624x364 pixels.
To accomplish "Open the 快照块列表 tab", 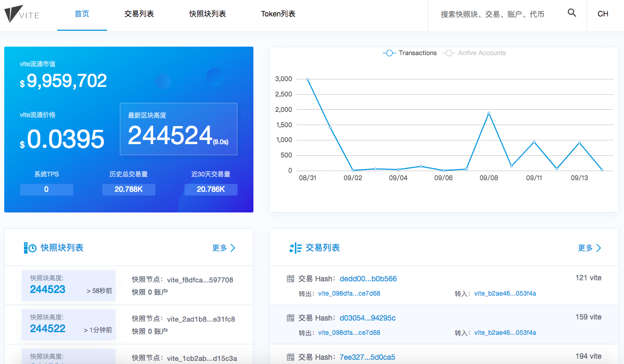I will click(207, 14).
